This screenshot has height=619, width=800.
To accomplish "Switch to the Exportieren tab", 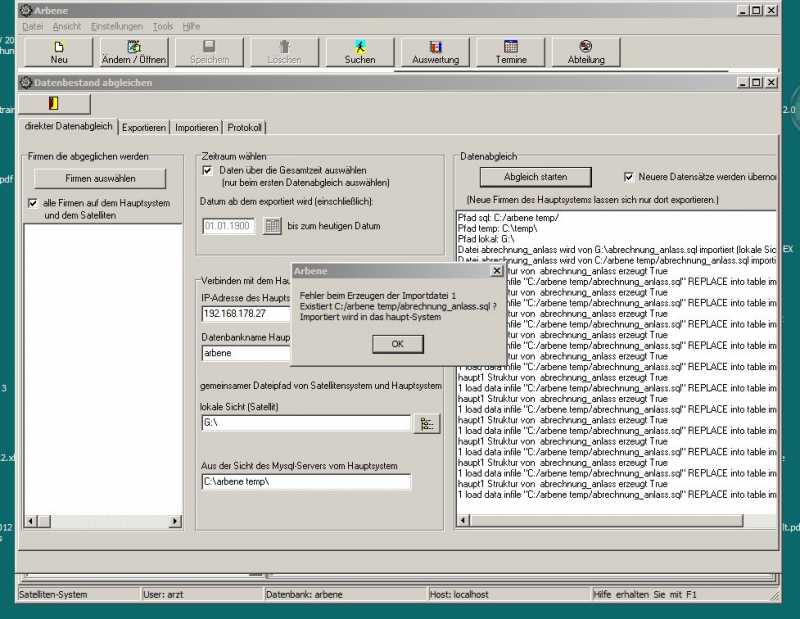I will (x=144, y=128).
